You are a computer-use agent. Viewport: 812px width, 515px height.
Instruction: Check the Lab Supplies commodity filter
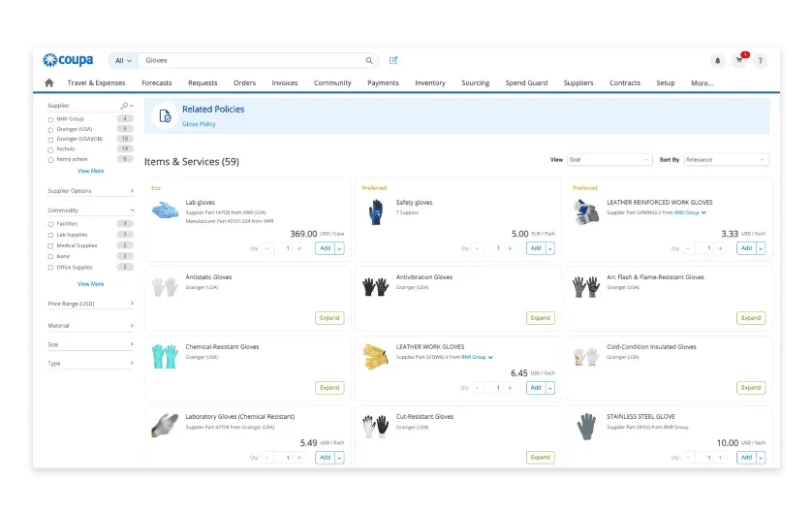pyautogui.click(x=50, y=236)
